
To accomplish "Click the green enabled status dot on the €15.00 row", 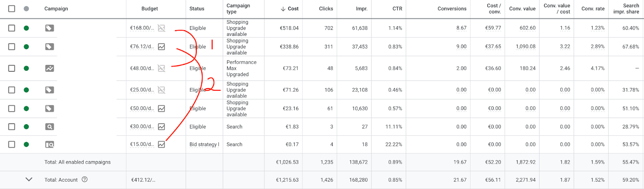I will tap(26, 145).
